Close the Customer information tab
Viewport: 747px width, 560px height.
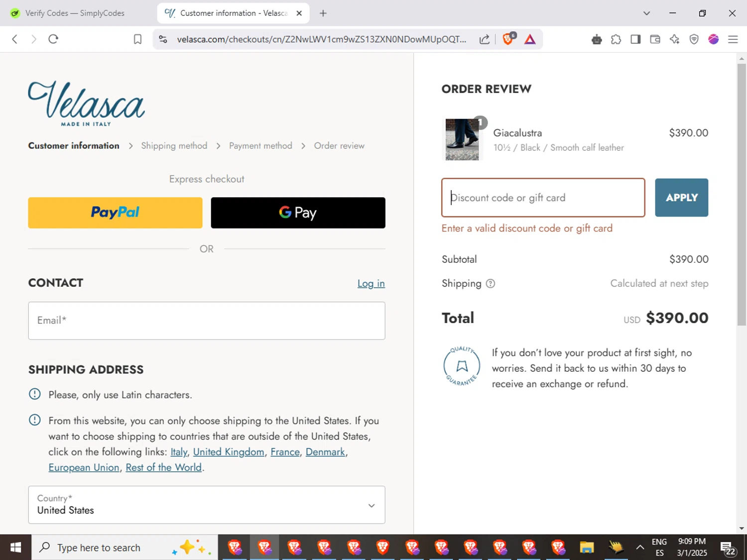pos(299,13)
